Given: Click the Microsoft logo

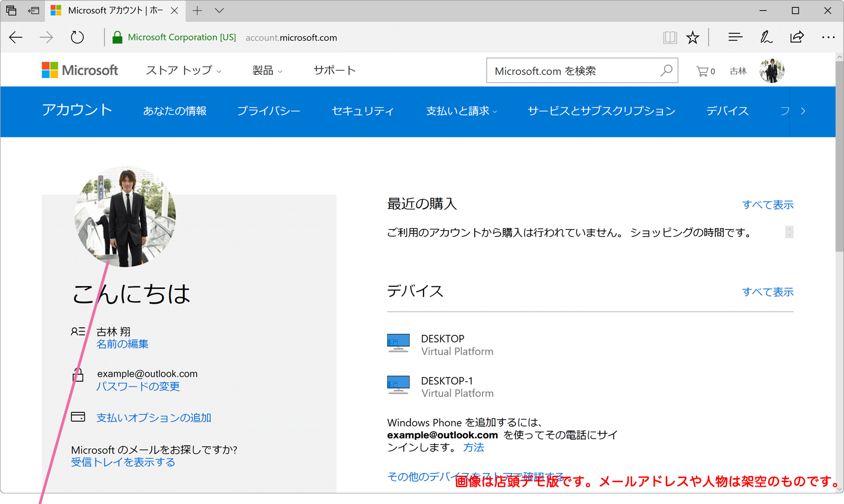Looking at the screenshot, I should tap(80, 70).
